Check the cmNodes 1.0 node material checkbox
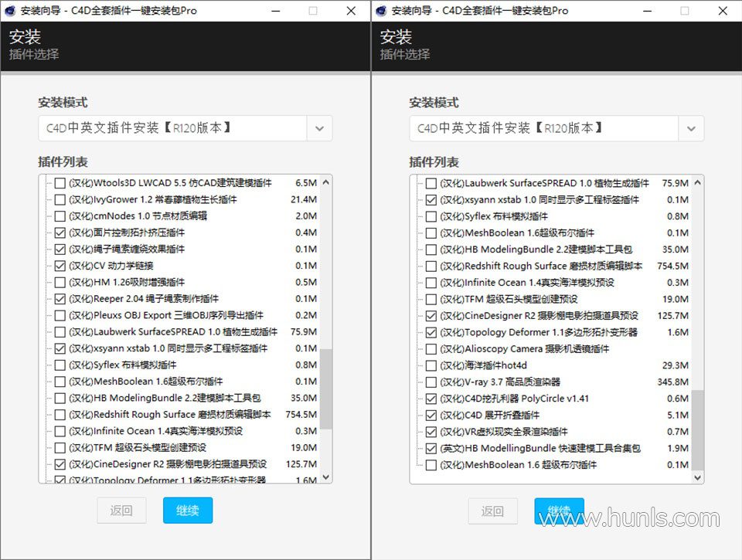This screenshot has width=742, height=560. click(x=60, y=216)
